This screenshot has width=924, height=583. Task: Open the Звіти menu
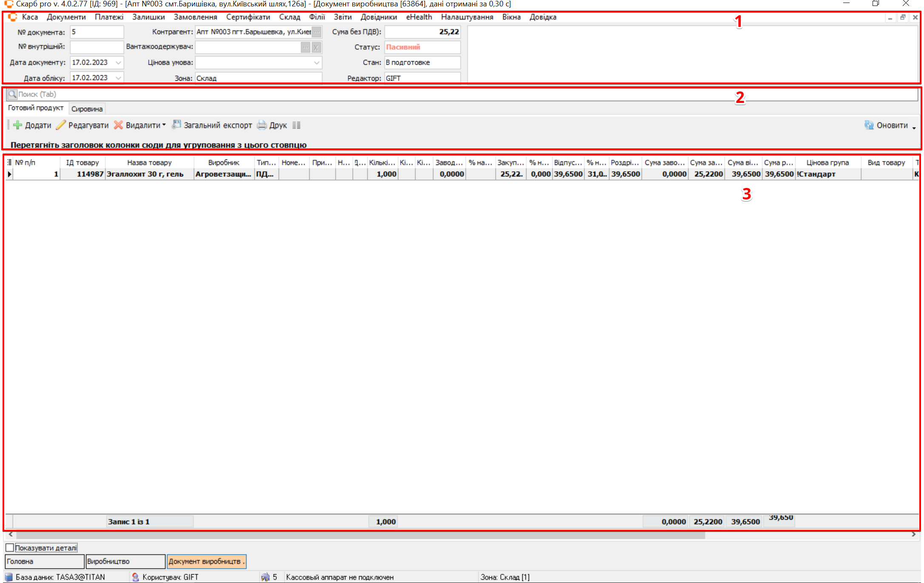342,17
